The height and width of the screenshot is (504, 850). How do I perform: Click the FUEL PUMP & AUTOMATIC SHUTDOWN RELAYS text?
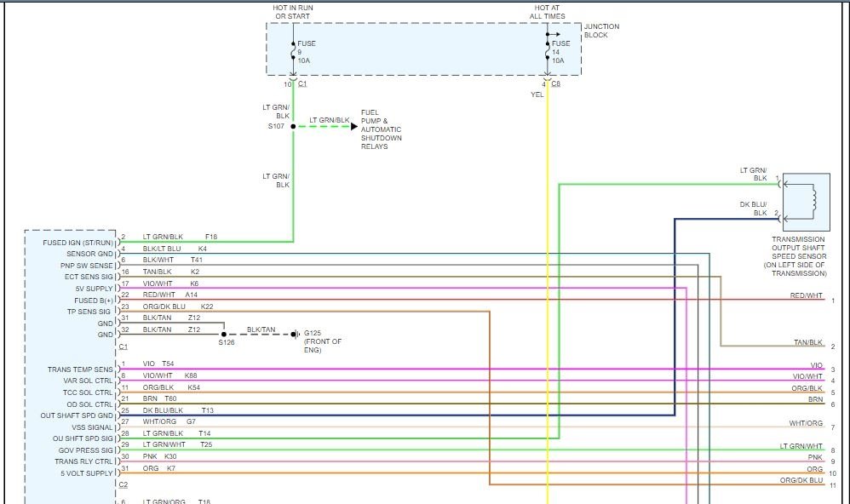(x=381, y=129)
